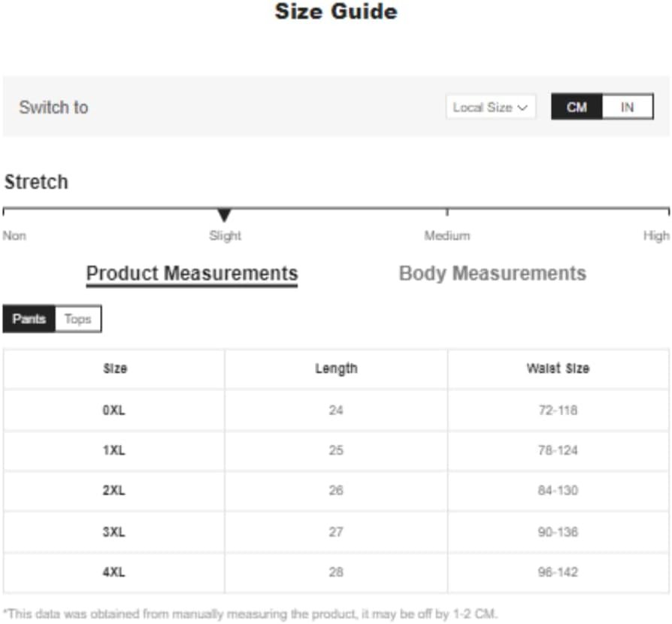Open the Product Measurements tab
Screen dimensions: 672x624
click(192, 274)
